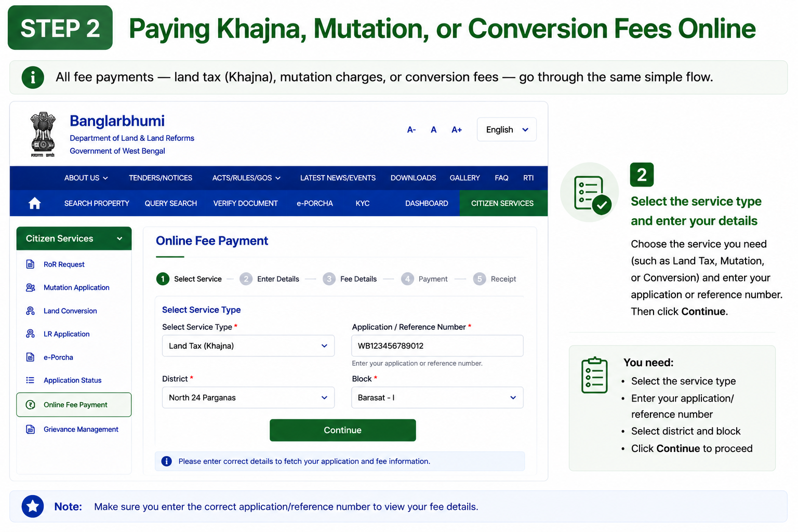Open the English language dropdown
The height and width of the screenshot is (532, 798).
pos(507,129)
